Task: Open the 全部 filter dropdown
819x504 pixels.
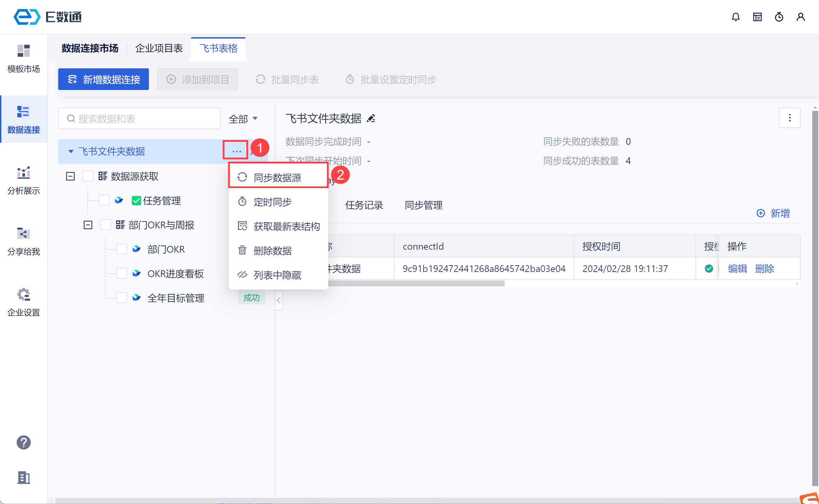Action: [243, 119]
